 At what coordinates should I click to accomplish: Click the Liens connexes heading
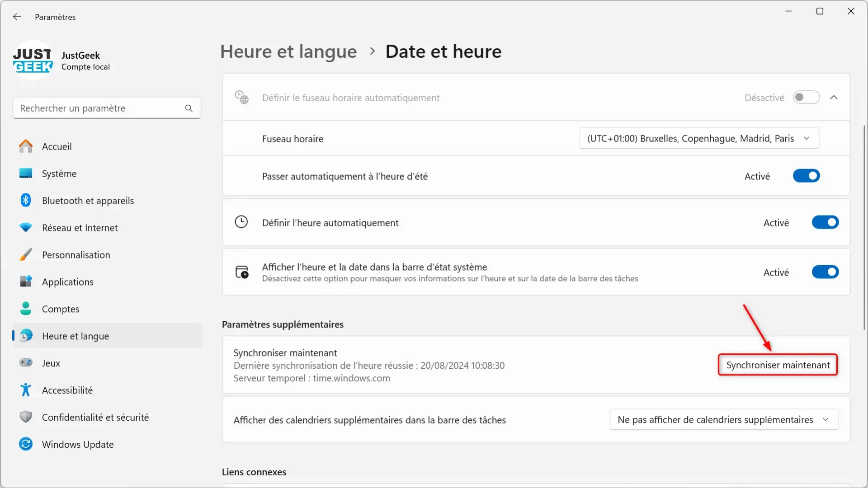click(254, 472)
